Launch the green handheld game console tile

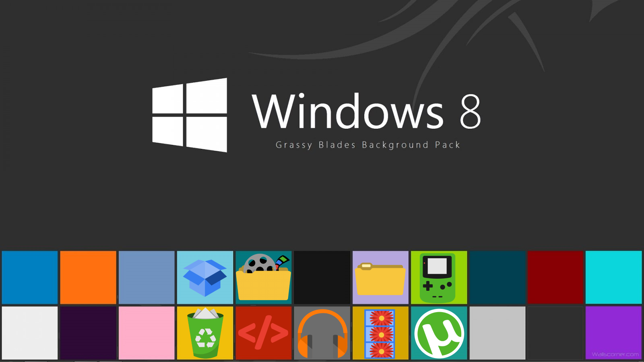(x=439, y=278)
